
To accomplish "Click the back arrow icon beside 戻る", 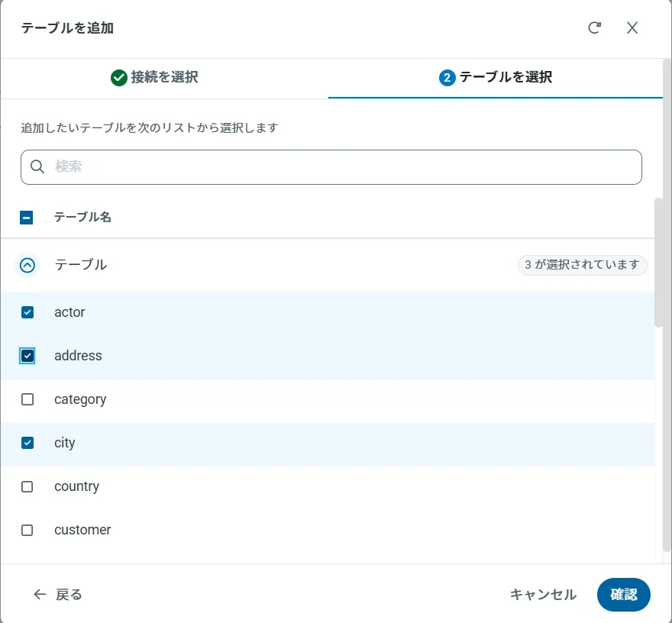I will click(40, 594).
